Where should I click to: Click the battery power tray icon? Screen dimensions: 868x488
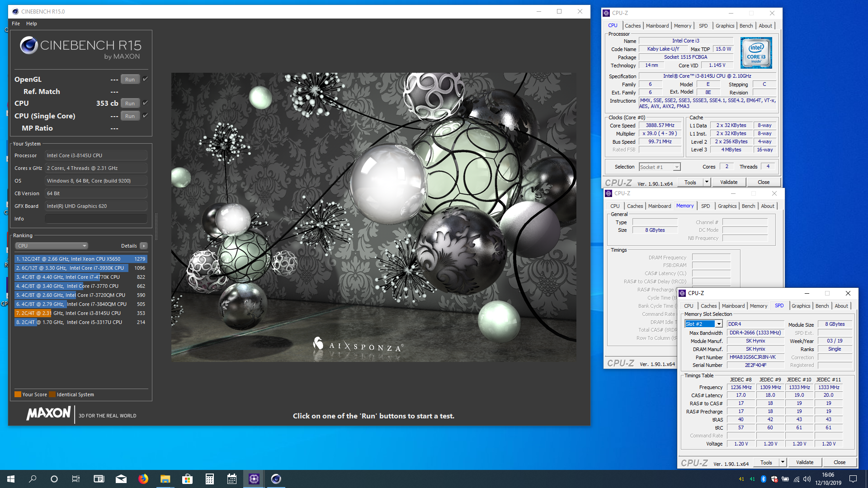(x=785, y=479)
